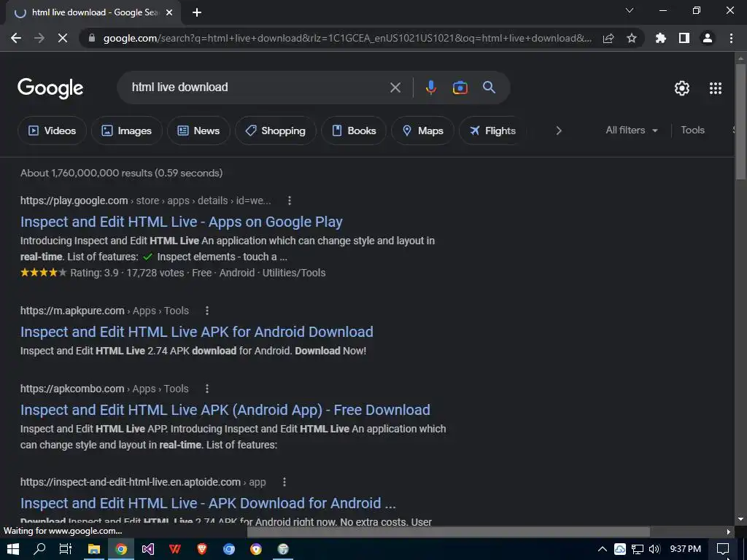Screen dimensions: 747x560
Task: Open more options for the aptoide.com result
Action: (284, 482)
